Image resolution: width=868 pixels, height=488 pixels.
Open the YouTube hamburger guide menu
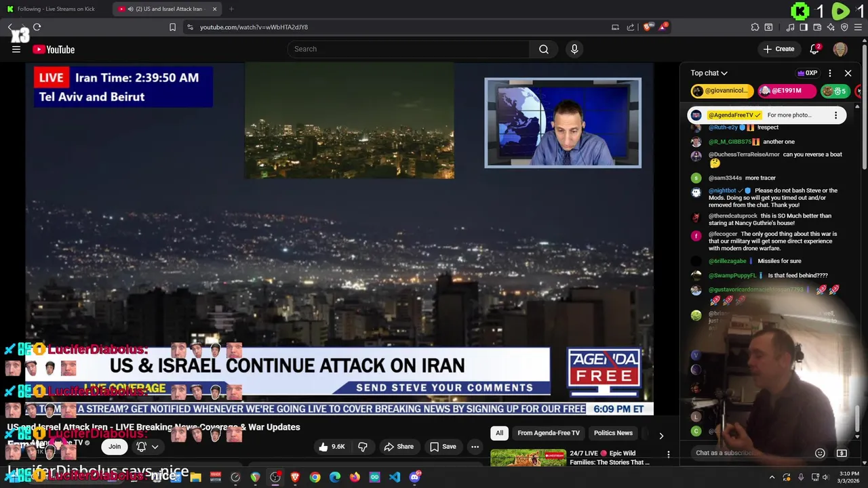pos(16,49)
